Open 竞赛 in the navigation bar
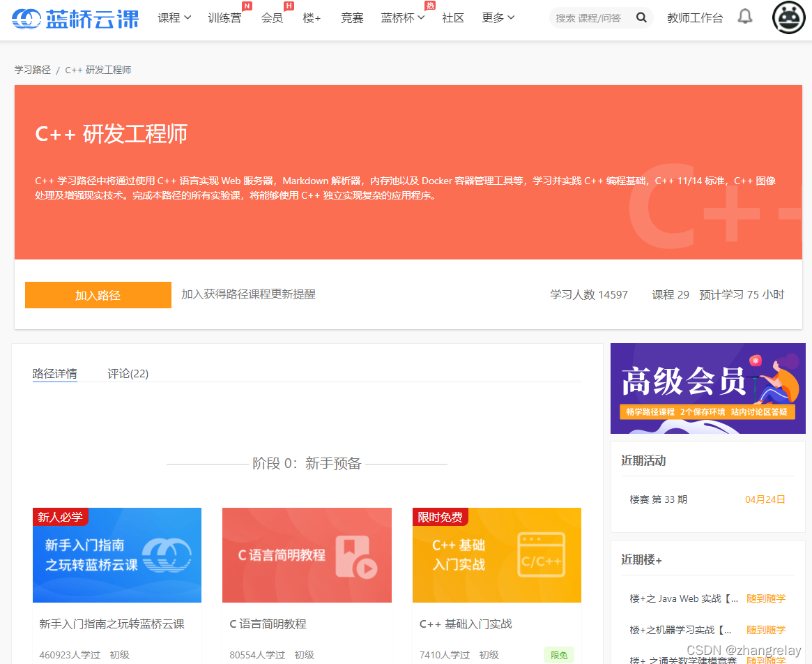Screen dimensions: 812x664 352,17
